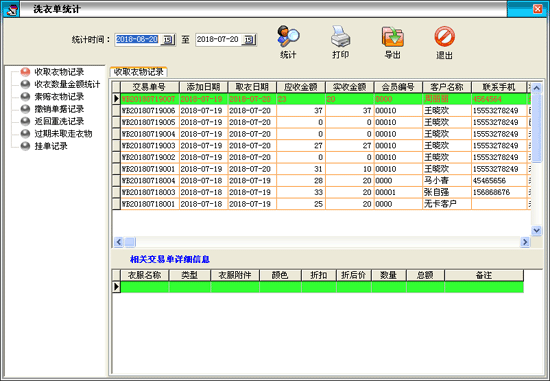Viewport: 550px width, 381px height.
Task: Click row selector of WB20180719007 row
Action: tap(116, 99)
